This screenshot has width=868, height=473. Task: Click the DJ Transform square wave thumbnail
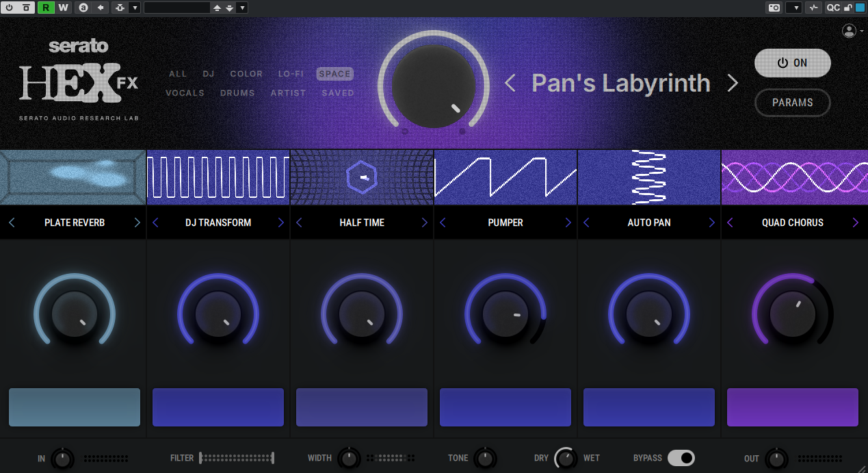tap(218, 177)
